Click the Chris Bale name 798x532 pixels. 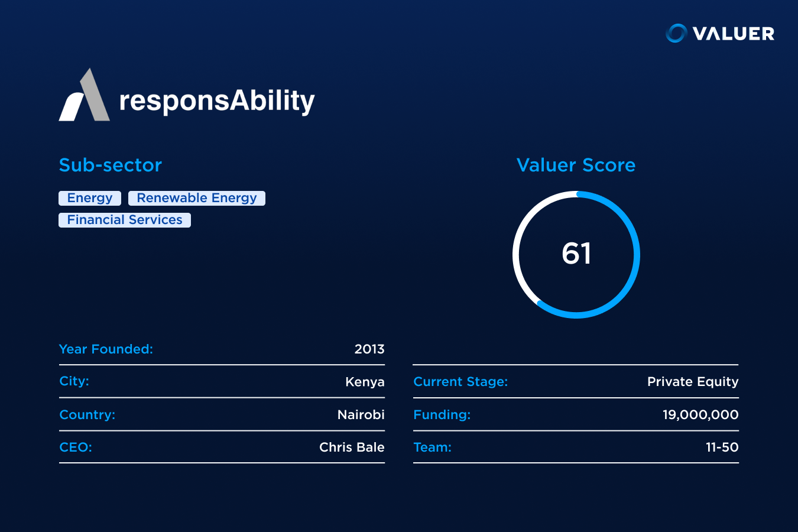pyautogui.click(x=352, y=447)
